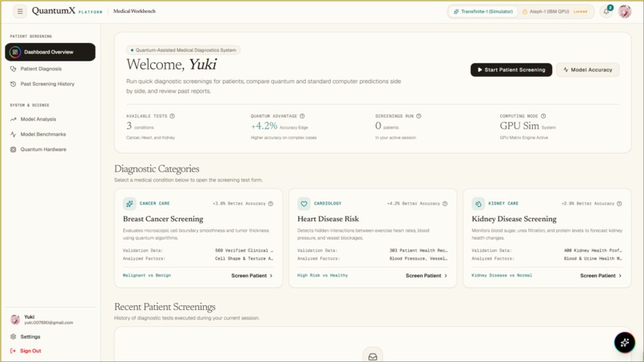Open Settings in the sidebar
Screen dimensions: 644x362
pos(50,336)
